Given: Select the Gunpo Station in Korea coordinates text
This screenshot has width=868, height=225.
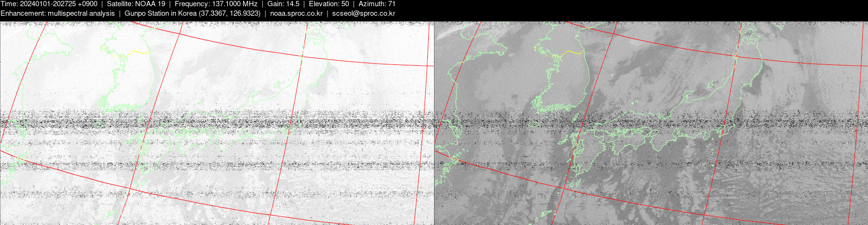Looking at the screenshot, I should click(192, 13).
